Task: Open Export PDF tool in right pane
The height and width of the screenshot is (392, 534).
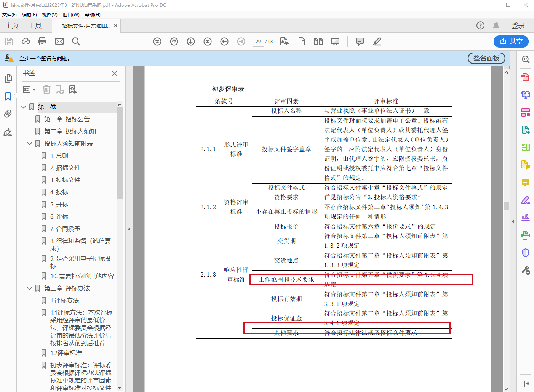Action: coord(526,130)
